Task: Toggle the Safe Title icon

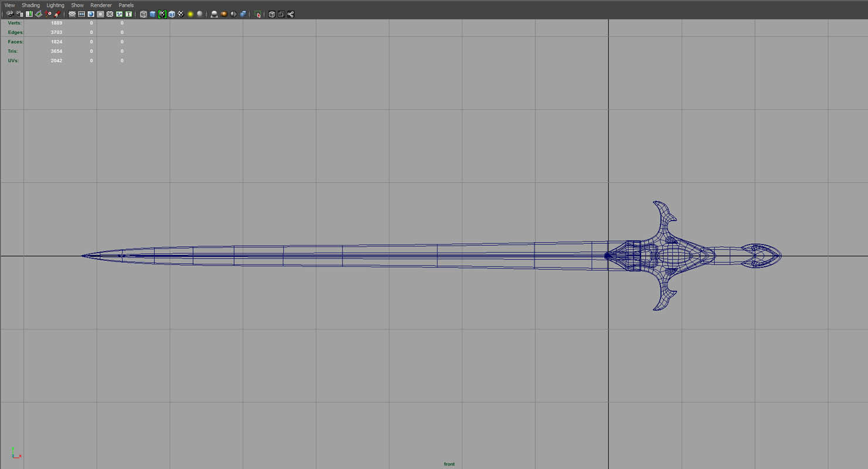Action: 128,14
